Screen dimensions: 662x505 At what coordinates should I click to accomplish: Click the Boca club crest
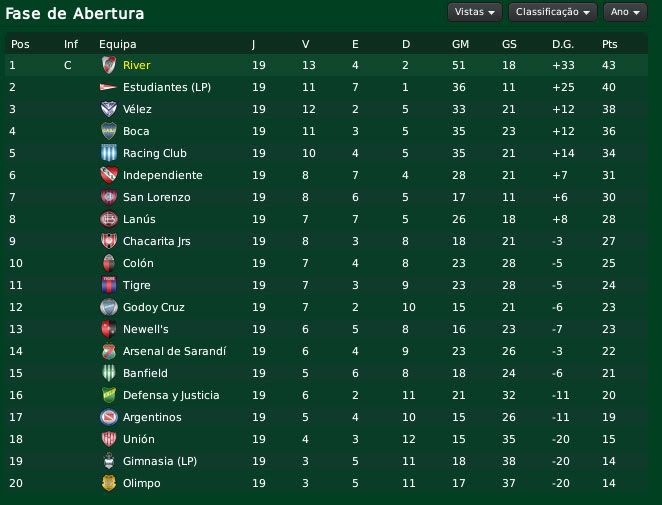(x=109, y=131)
